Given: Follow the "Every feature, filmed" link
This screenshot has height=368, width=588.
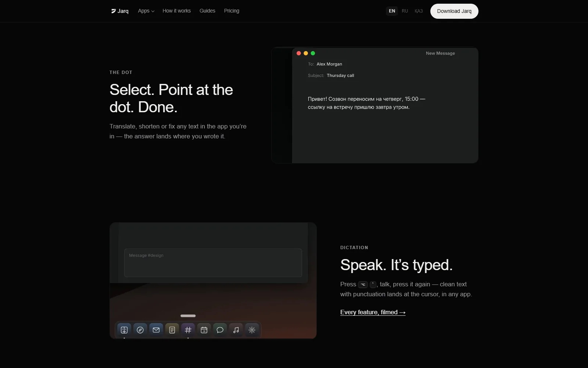Looking at the screenshot, I should (x=373, y=312).
